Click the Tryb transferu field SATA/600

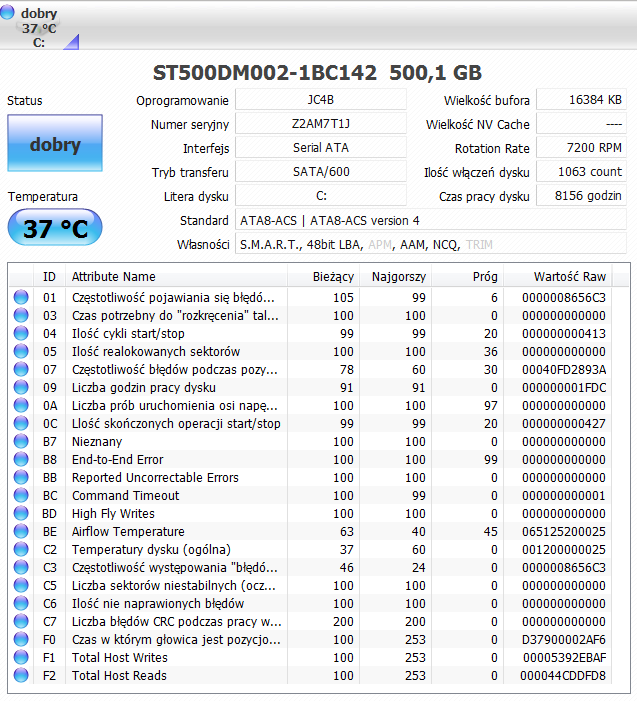coord(321,172)
